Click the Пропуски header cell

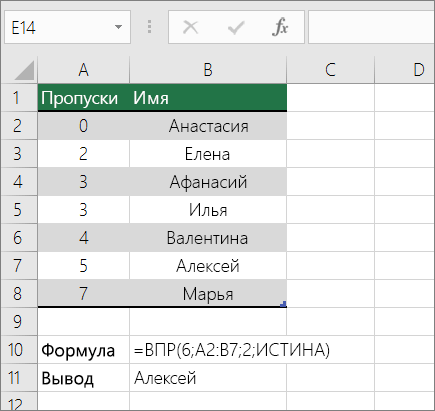(83, 98)
